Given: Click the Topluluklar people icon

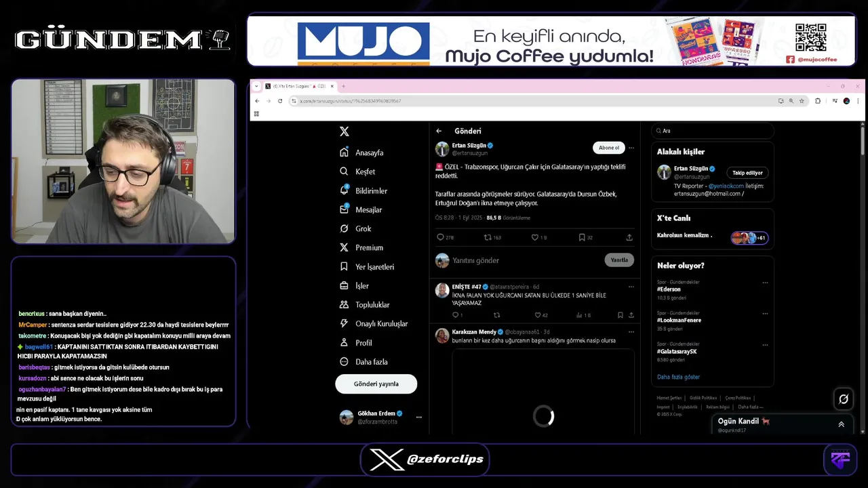Looking at the screenshot, I should [x=344, y=304].
